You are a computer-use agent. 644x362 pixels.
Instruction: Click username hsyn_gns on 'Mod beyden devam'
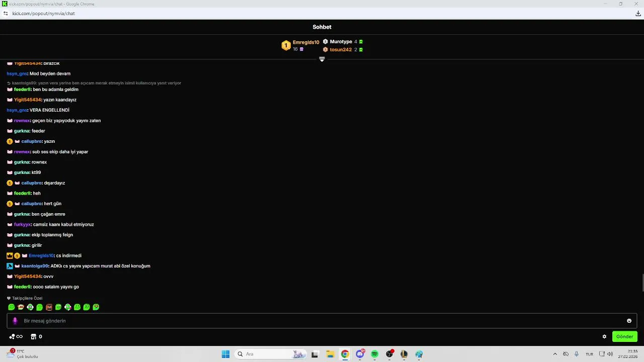(17, 74)
